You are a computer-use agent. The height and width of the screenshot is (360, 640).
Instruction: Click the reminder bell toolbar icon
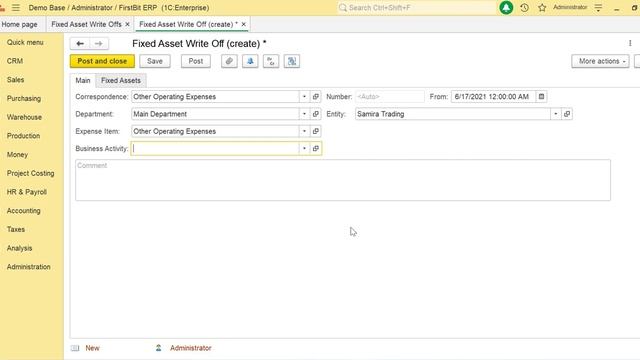(x=250, y=61)
